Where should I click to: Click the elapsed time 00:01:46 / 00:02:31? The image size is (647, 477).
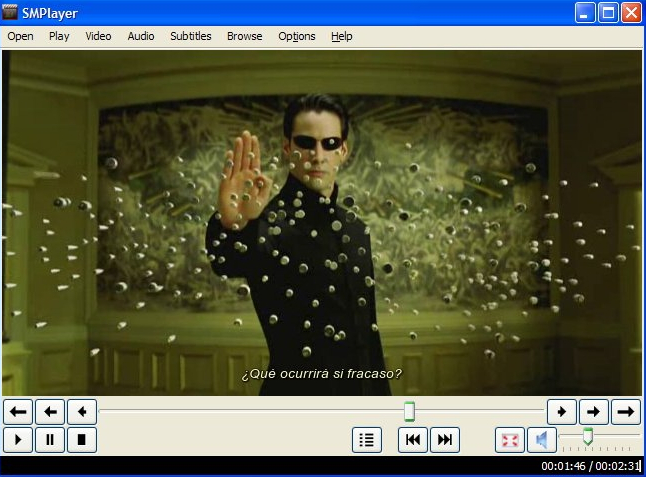pos(590,466)
